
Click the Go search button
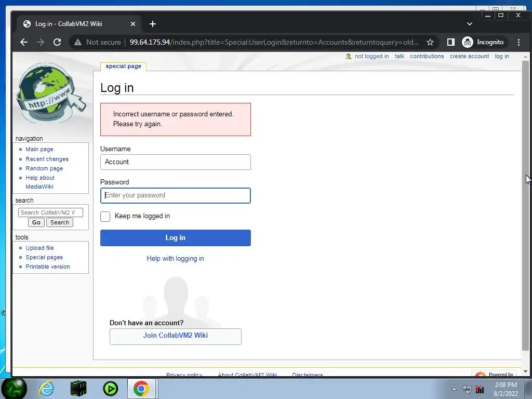click(x=36, y=222)
